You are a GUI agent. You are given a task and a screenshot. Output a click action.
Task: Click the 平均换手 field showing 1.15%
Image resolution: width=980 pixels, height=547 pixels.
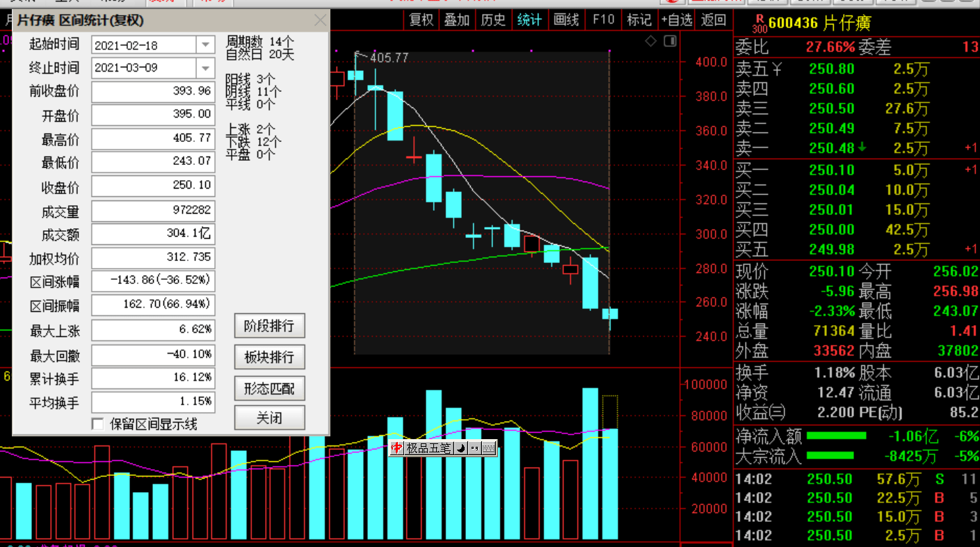(x=153, y=402)
